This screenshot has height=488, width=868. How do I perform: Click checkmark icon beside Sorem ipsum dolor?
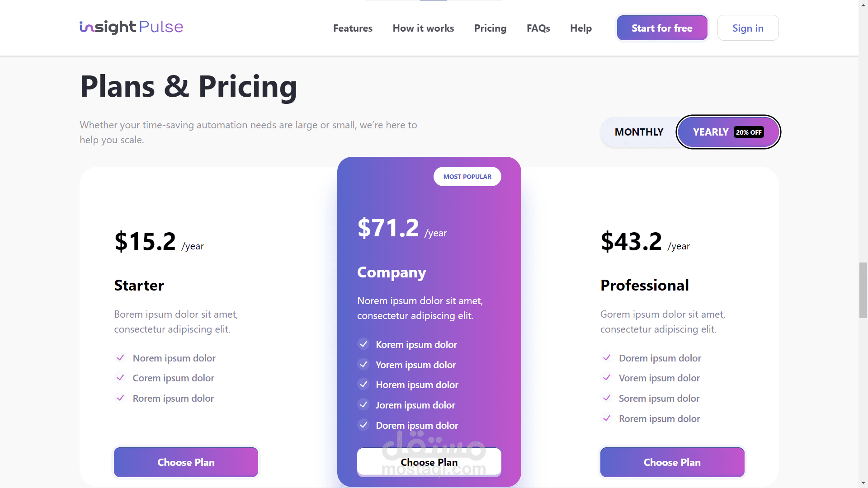(607, 398)
